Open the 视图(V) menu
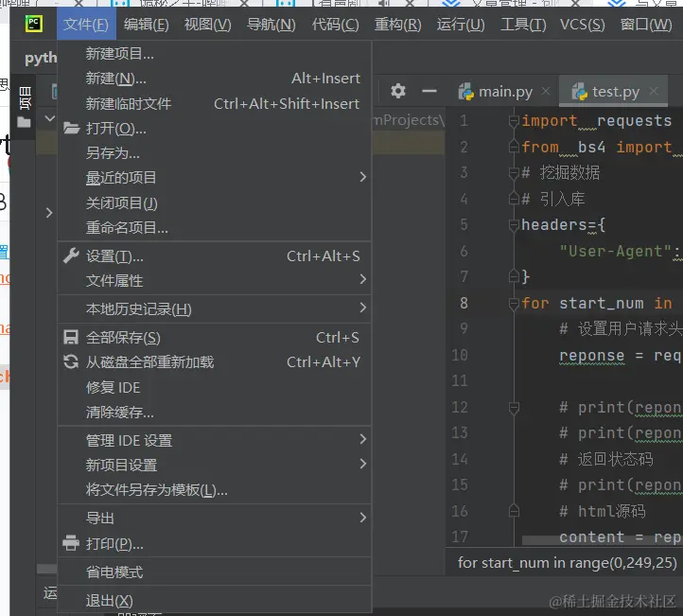 (x=208, y=24)
